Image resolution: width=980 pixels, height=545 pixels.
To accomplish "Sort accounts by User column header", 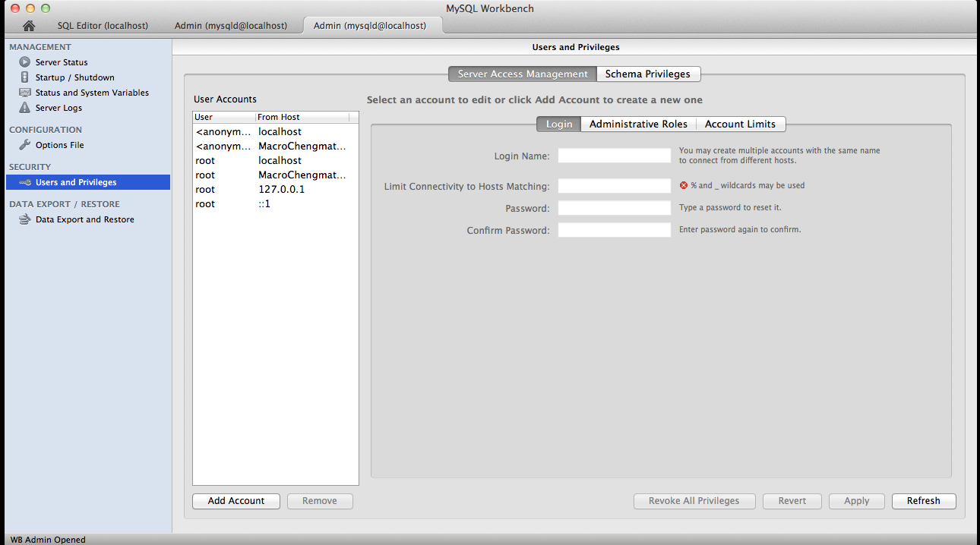I will click(x=224, y=117).
